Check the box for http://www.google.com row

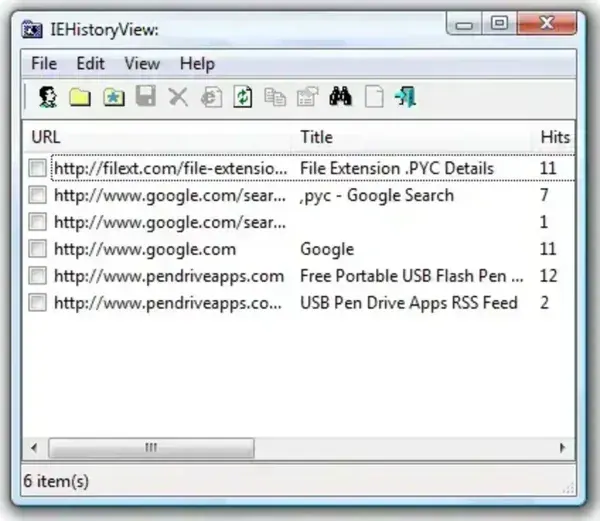(x=38, y=249)
